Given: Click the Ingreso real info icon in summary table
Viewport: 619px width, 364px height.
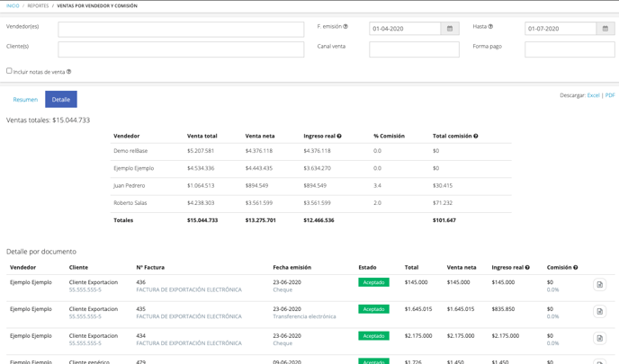Looking at the screenshot, I should pos(339,136).
